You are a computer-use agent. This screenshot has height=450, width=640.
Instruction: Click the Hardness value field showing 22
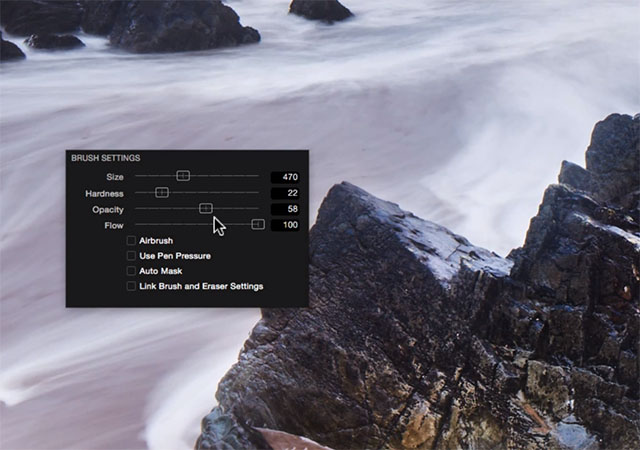coord(285,193)
